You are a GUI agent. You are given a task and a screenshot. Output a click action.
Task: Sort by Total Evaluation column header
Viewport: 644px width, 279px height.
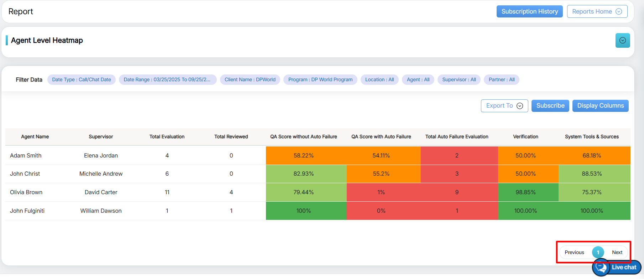tap(167, 136)
